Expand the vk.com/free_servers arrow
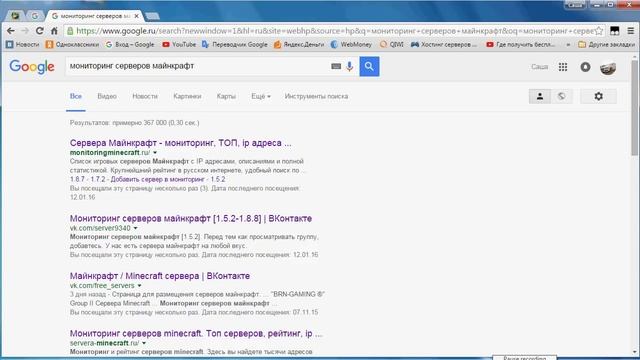The height and width of the screenshot is (360, 640). [x=140, y=286]
